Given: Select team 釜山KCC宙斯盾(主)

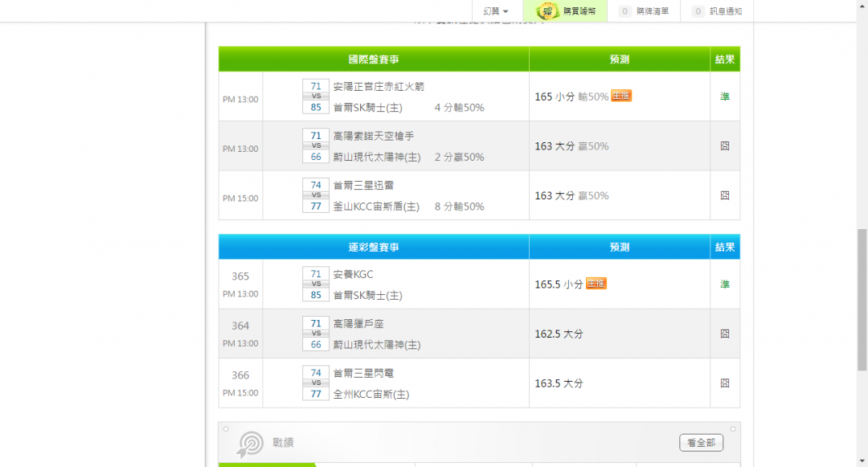Looking at the screenshot, I should [x=376, y=207].
